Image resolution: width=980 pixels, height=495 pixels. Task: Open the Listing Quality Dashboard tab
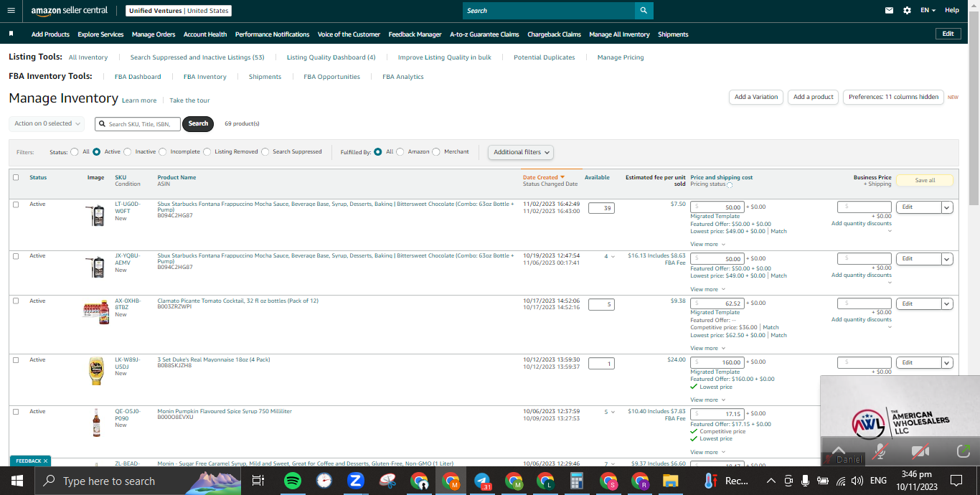click(331, 57)
